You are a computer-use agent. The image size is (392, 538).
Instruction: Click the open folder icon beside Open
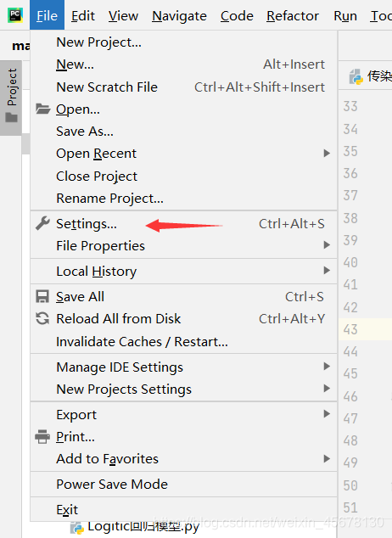tap(43, 109)
